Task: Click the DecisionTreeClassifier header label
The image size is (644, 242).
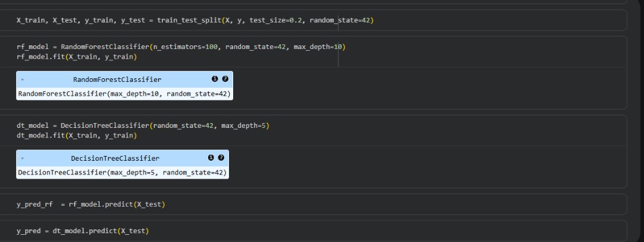Action: pos(115,158)
